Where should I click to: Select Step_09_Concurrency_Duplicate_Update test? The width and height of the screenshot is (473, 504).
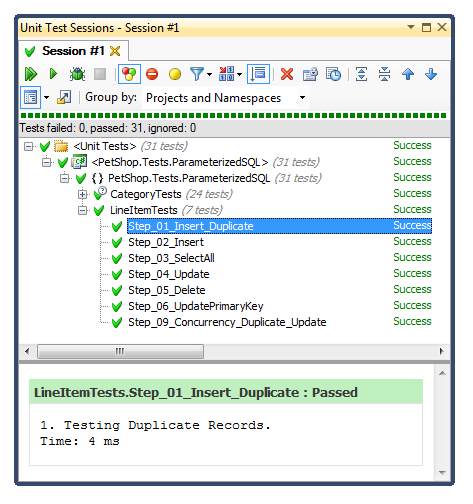(227, 322)
